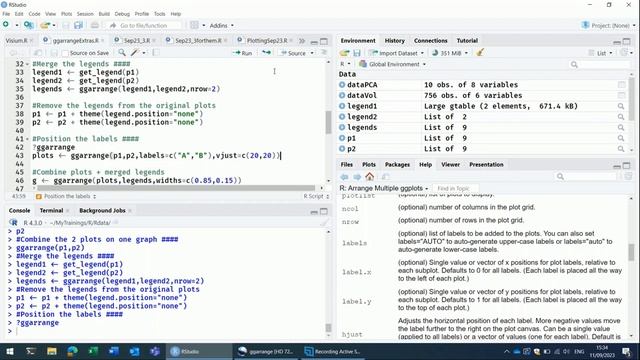This screenshot has width=640, height=360.
Task: Click the environment search field
Action: [x=600, y=64]
